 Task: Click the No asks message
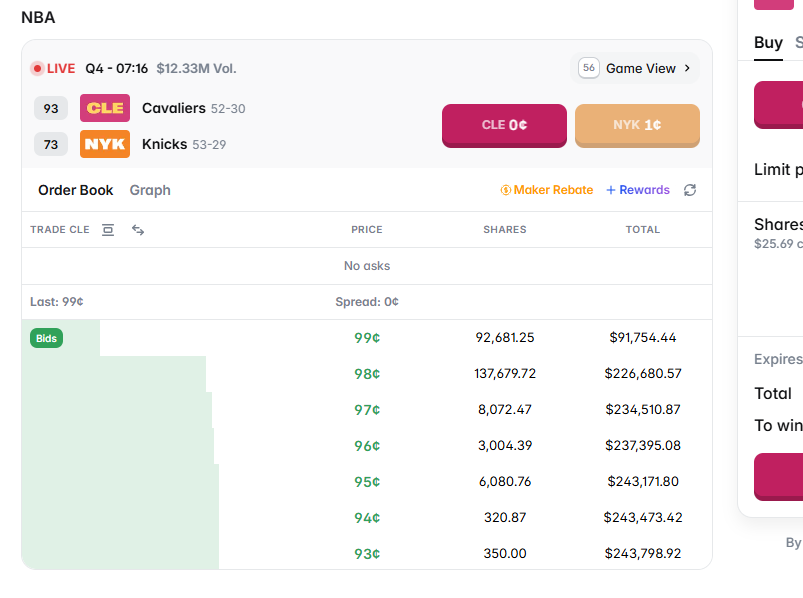(x=367, y=266)
